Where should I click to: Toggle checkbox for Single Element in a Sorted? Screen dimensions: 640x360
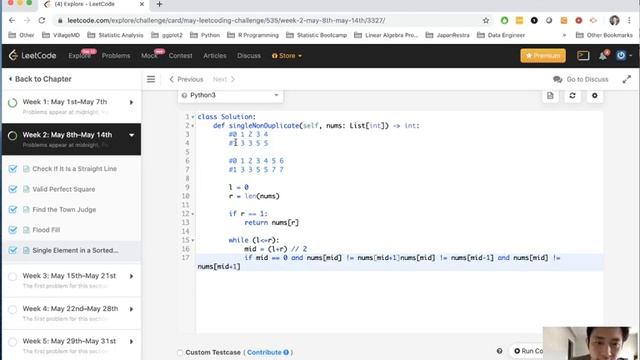click(x=13, y=250)
